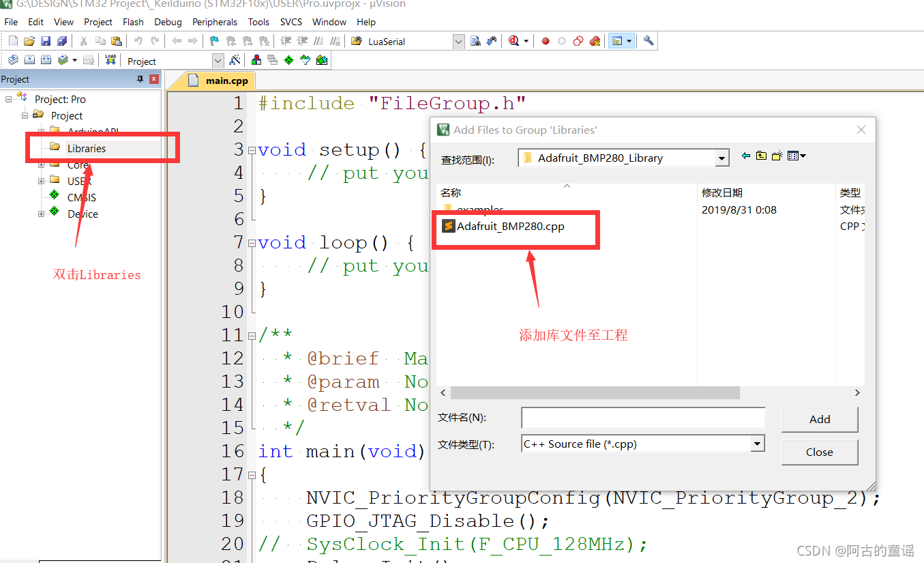Click inside the file name input field
The height and width of the screenshot is (563, 924).
[641, 418]
